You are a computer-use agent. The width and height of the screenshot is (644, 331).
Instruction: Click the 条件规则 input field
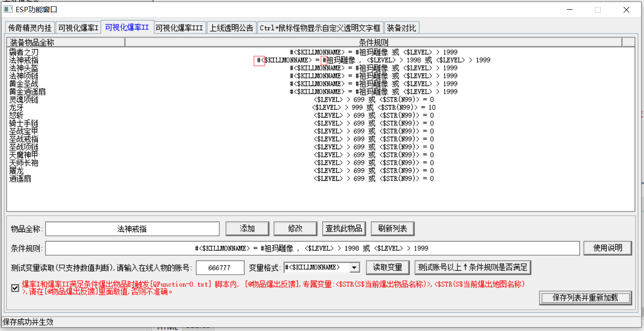click(312, 248)
